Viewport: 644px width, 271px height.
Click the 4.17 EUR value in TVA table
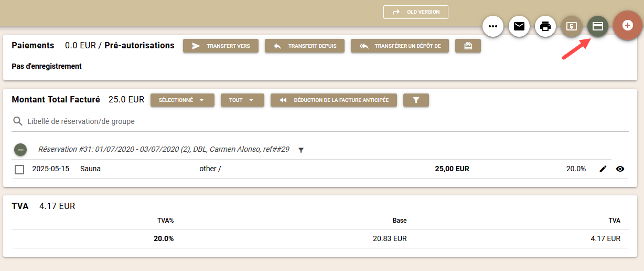[605, 238]
